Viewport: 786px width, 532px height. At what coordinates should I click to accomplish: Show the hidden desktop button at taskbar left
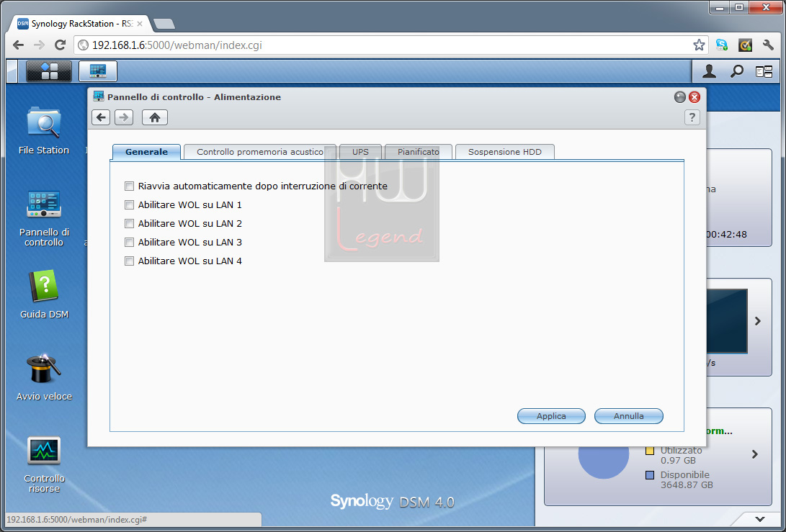coord(12,71)
